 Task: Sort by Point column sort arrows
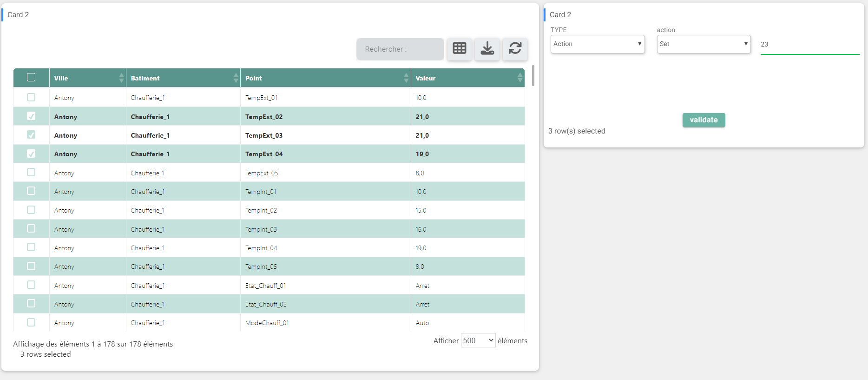coord(406,78)
